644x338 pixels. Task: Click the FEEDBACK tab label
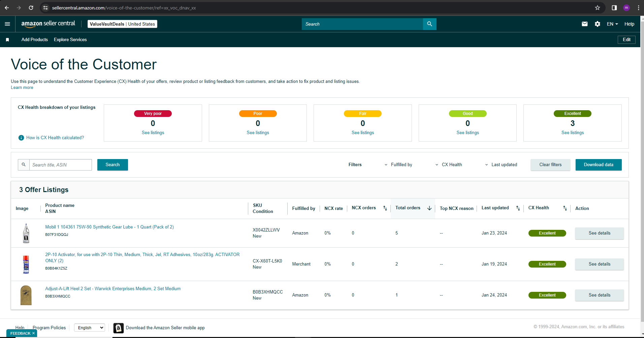pyautogui.click(x=21, y=333)
